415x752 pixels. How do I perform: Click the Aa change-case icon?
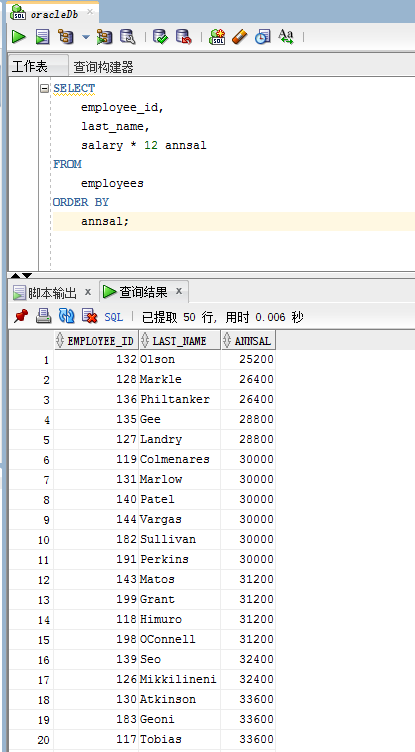286,36
